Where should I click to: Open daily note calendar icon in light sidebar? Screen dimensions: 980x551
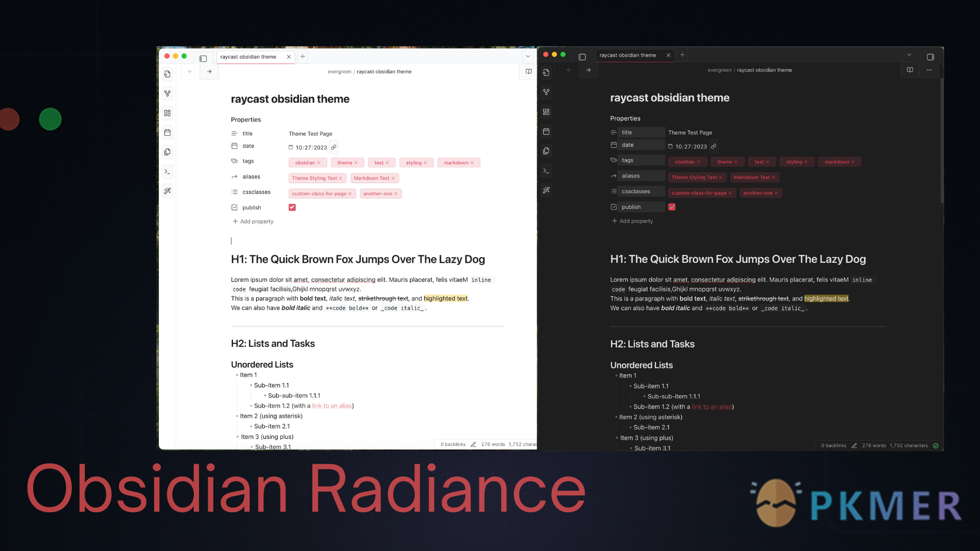(x=167, y=133)
